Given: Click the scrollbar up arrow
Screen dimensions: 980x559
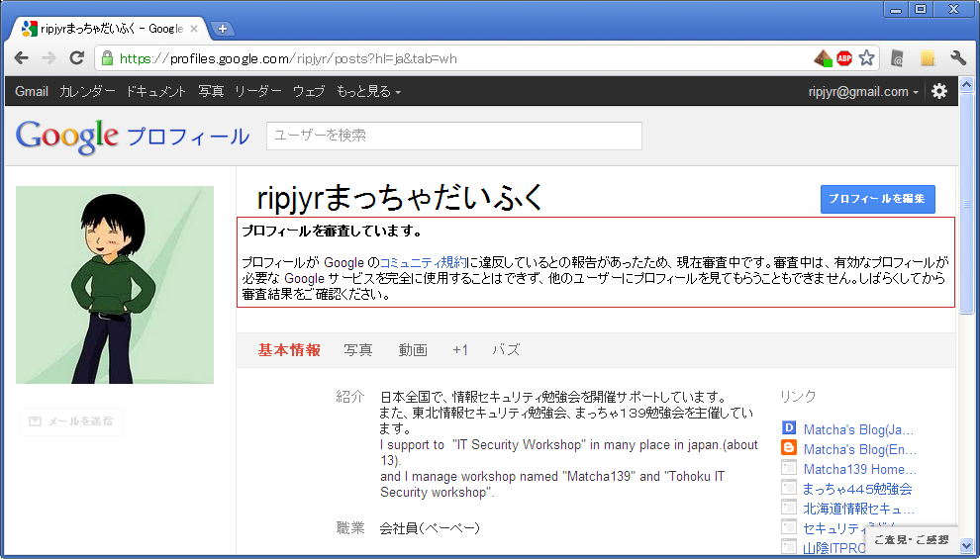Looking at the screenshot, I should 966,84.
